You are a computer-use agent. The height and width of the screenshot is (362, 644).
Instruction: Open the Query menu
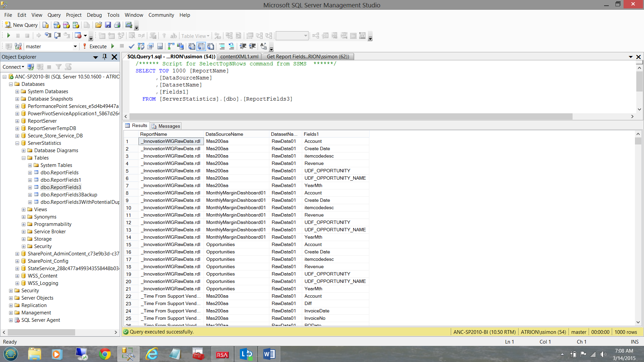(54, 15)
